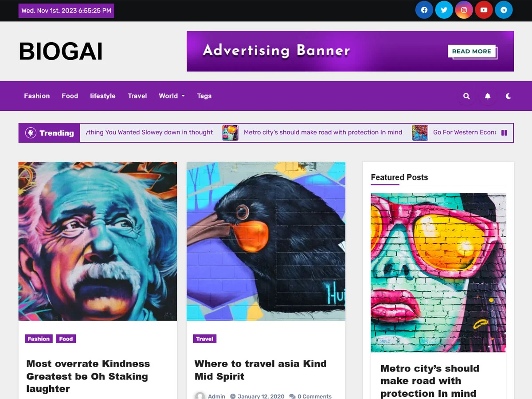Click the Travel category tag on the bird post
Screen dimensions: 532x399
click(205, 339)
